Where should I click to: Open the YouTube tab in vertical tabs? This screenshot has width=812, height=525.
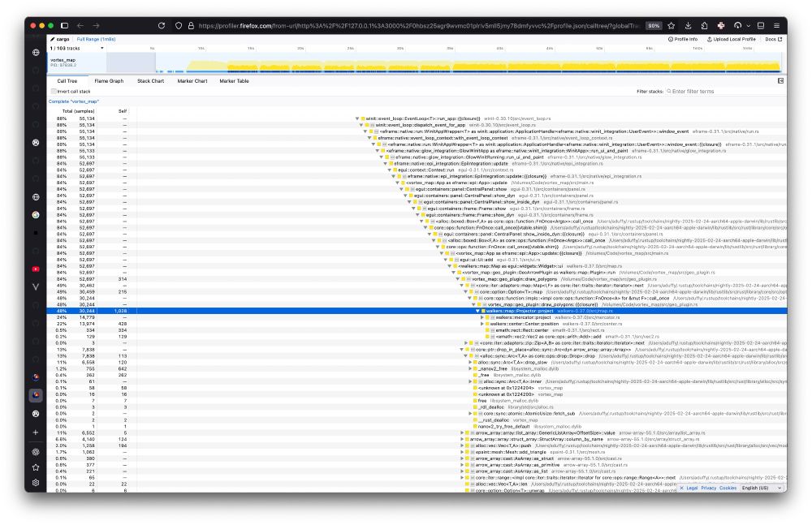point(36,269)
